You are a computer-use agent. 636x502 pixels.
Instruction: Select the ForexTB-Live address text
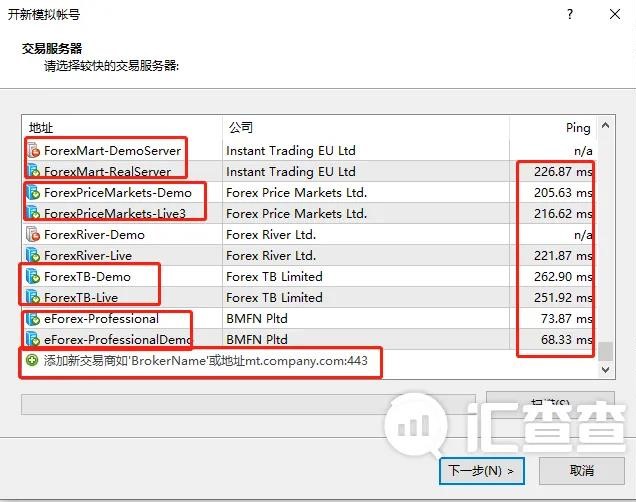pyautogui.click(x=81, y=298)
